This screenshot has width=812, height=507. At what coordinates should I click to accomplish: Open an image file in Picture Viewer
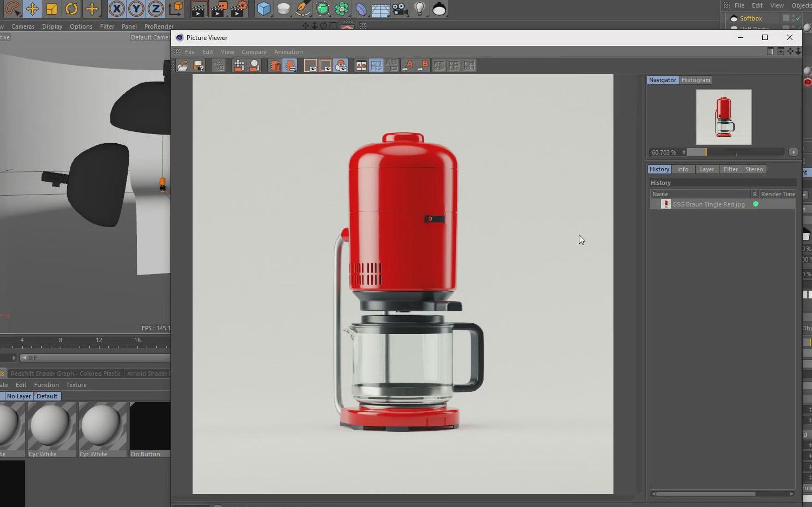click(x=183, y=65)
